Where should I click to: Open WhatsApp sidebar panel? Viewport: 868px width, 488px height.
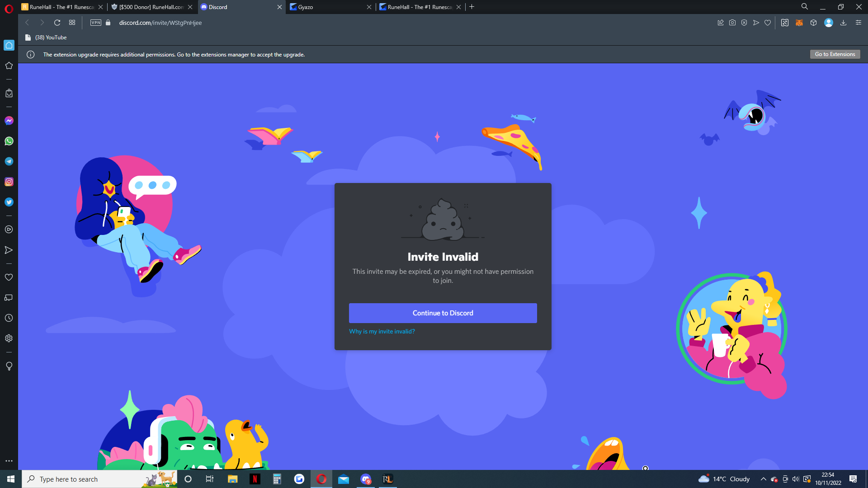coord(9,141)
